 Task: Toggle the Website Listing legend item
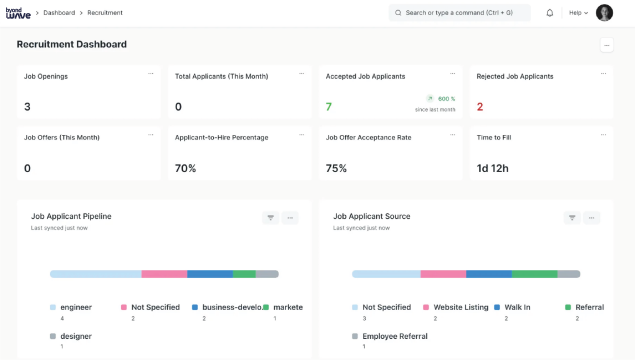(x=456, y=307)
